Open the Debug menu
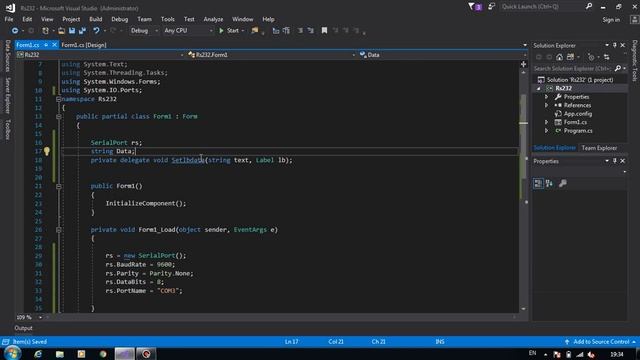Viewport: 640px width, 360px height. [120, 19]
